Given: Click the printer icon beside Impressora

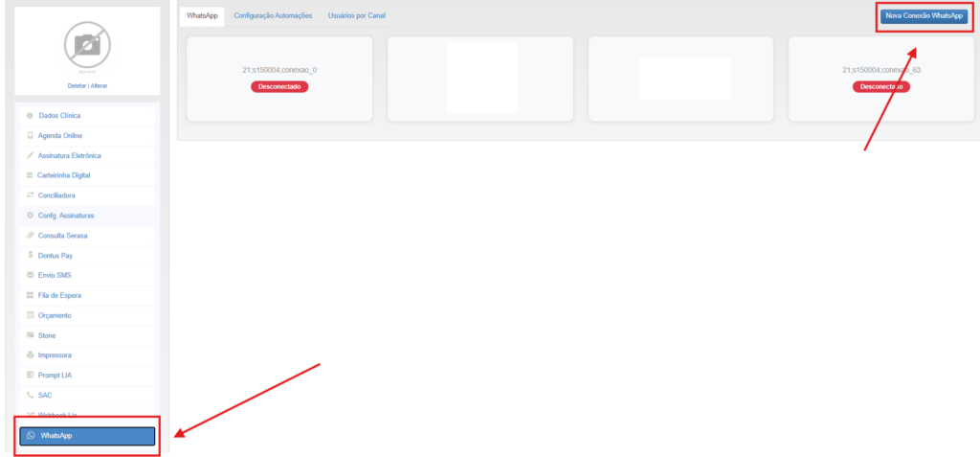Looking at the screenshot, I should coord(30,354).
